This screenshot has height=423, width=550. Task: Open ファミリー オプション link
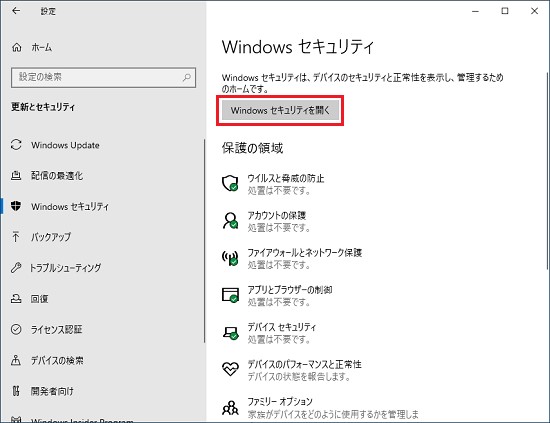(280, 401)
